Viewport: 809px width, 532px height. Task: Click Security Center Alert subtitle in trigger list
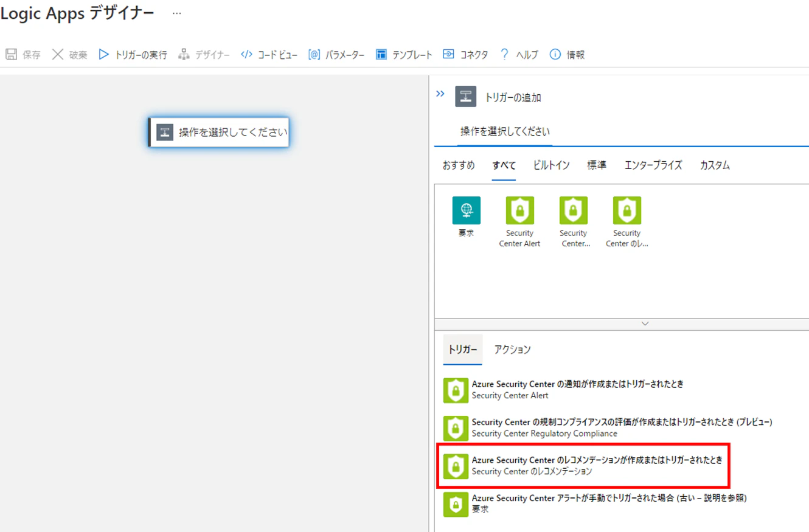coord(510,396)
